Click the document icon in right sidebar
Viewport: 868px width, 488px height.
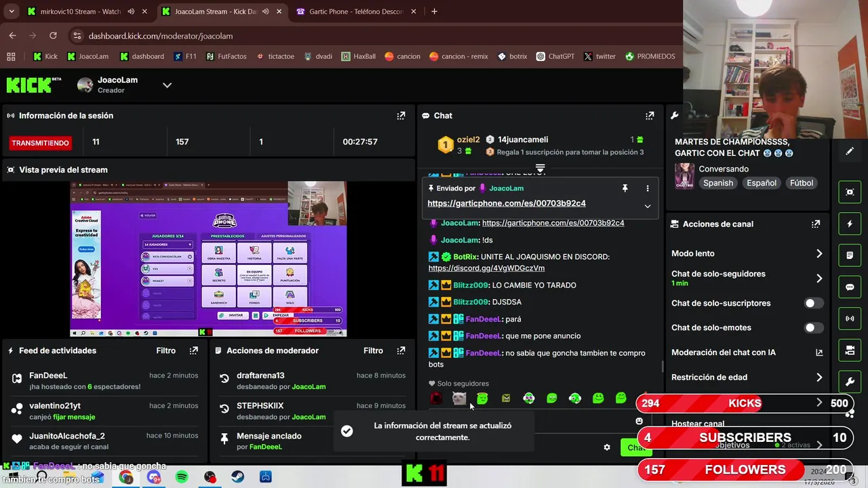(850, 256)
